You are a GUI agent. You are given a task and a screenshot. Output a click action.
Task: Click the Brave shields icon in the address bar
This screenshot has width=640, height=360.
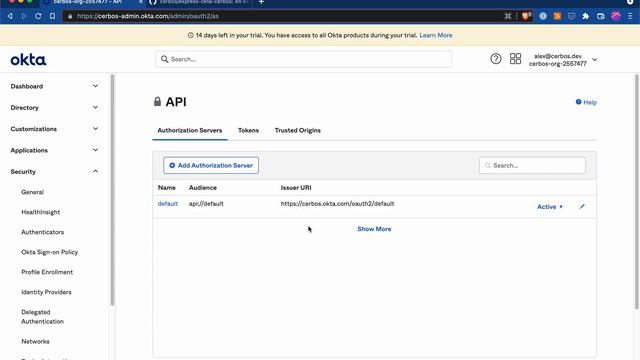(x=526, y=16)
